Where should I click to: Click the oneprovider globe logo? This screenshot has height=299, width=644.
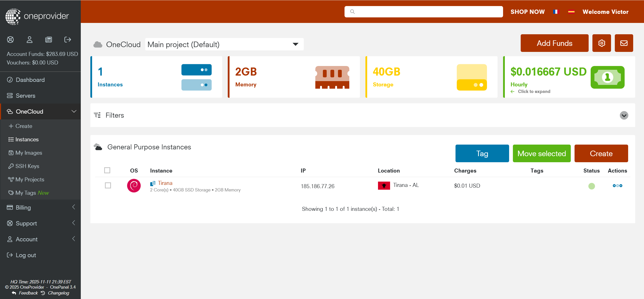click(13, 16)
